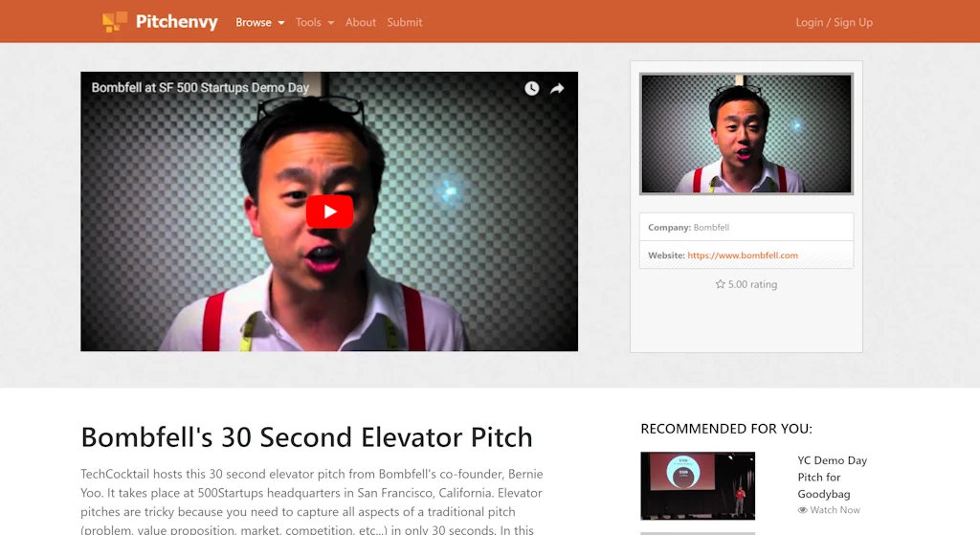Open Login / Sign Up
980x535 pixels.
coord(834,23)
